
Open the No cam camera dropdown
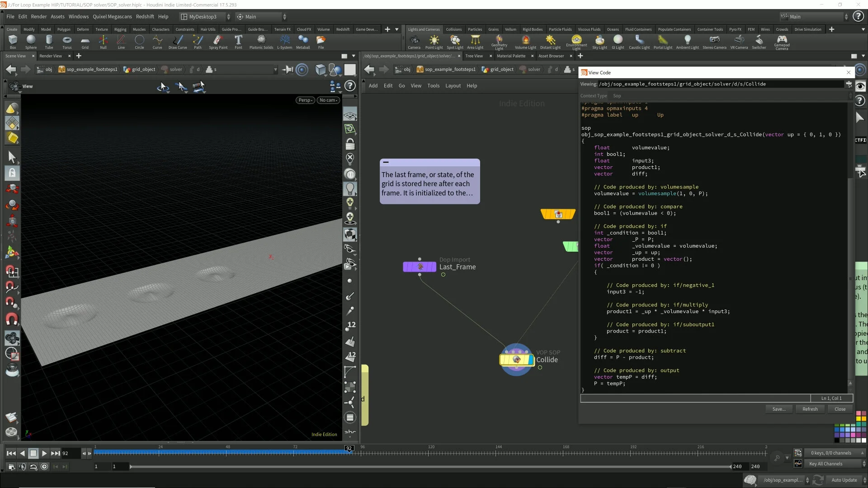(x=328, y=100)
